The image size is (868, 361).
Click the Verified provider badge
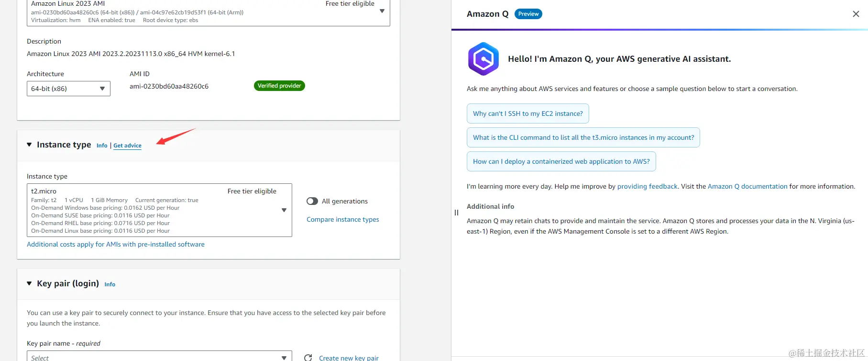point(279,86)
